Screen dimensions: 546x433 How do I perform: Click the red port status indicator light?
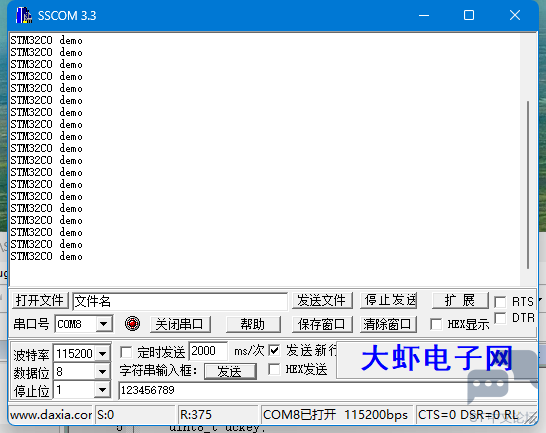[132, 324]
